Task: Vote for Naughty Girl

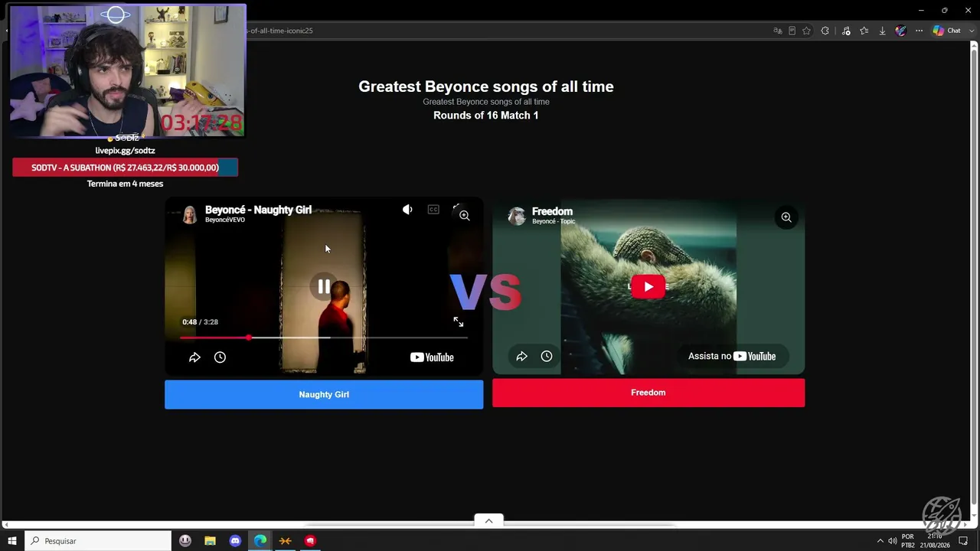Action: (x=324, y=394)
